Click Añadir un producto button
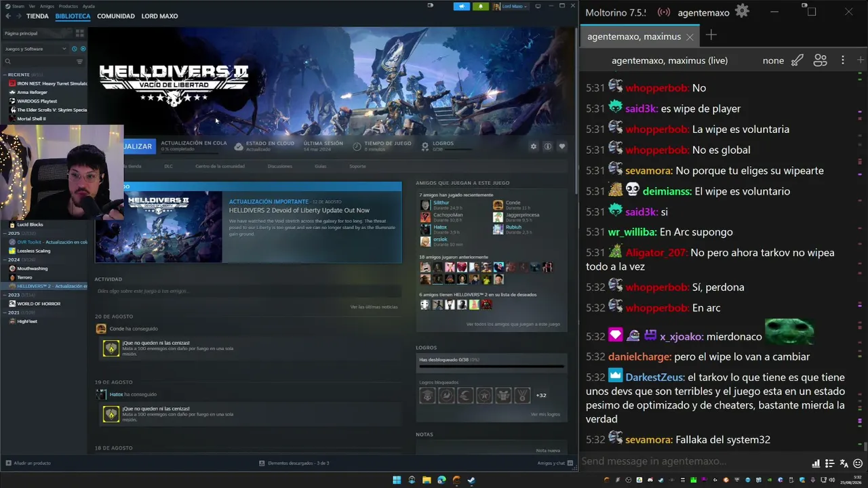 [28, 463]
